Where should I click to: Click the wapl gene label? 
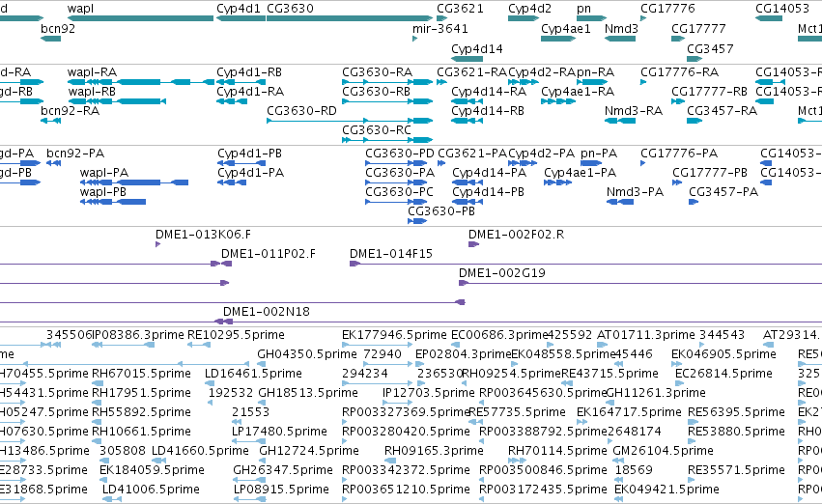[x=80, y=9]
